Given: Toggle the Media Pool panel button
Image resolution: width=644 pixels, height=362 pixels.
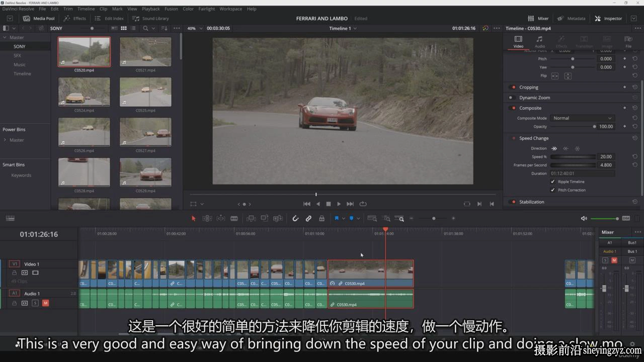Looking at the screenshot, I should click(39, 18).
